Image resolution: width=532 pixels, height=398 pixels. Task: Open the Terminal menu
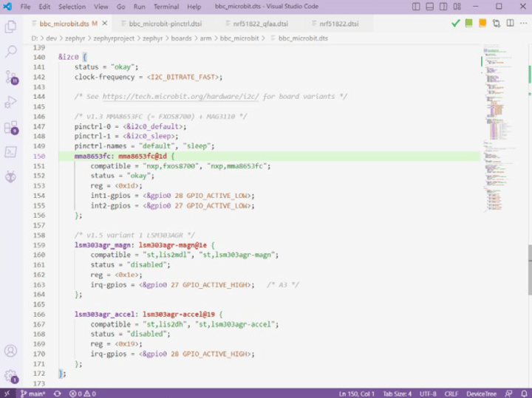click(166, 7)
